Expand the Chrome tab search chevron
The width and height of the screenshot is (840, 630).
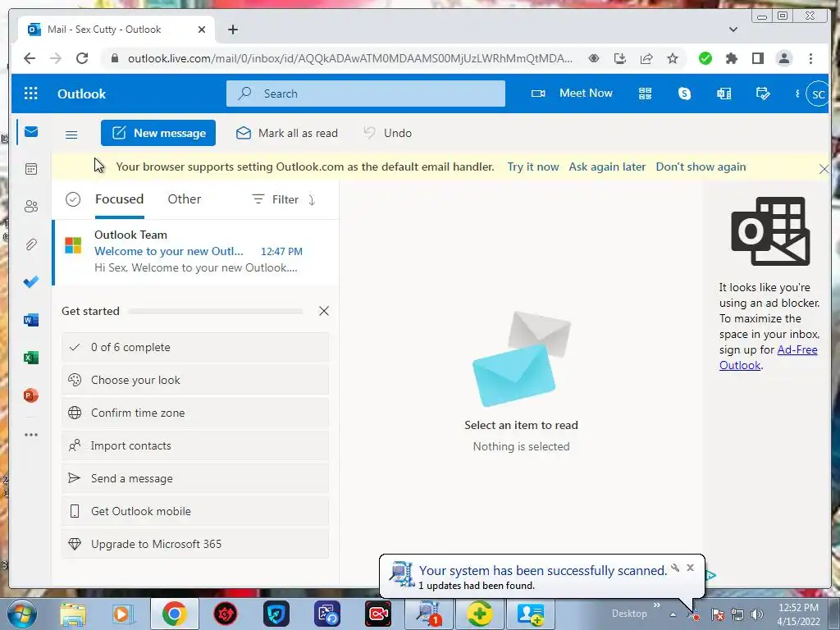pyautogui.click(x=733, y=30)
